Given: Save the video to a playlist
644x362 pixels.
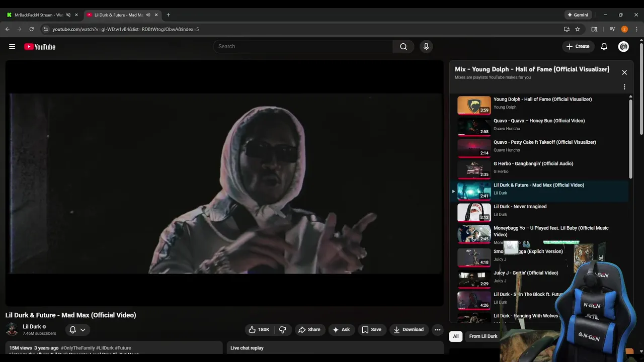Looking at the screenshot, I should [371, 330].
